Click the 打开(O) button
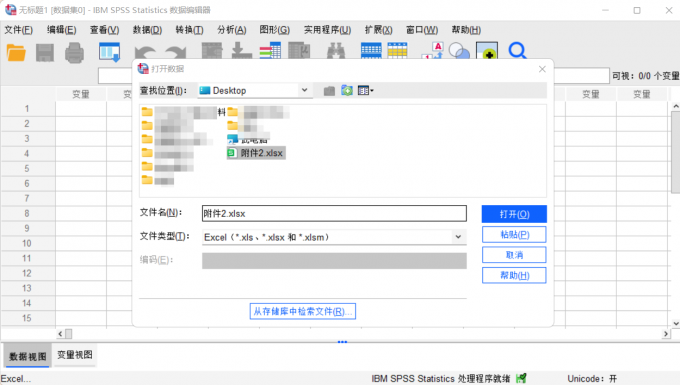 coord(514,214)
